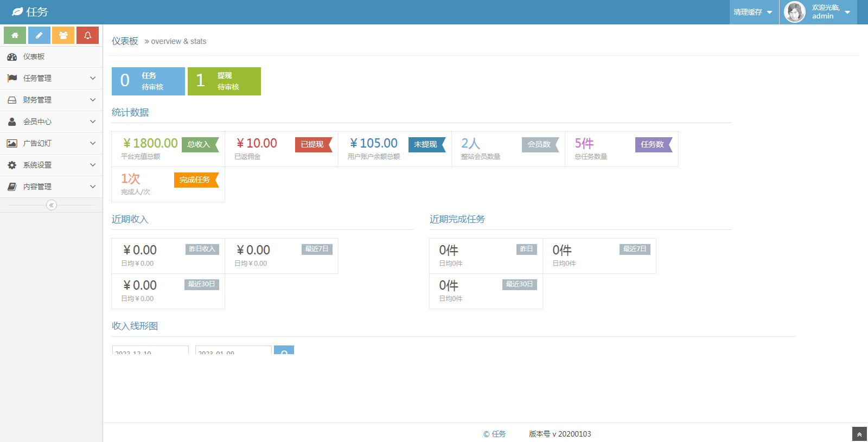Image resolution: width=868 pixels, height=442 pixels.
Task: Expand the 内容管理 chevron arrow
Action: [x=93, y=187]
